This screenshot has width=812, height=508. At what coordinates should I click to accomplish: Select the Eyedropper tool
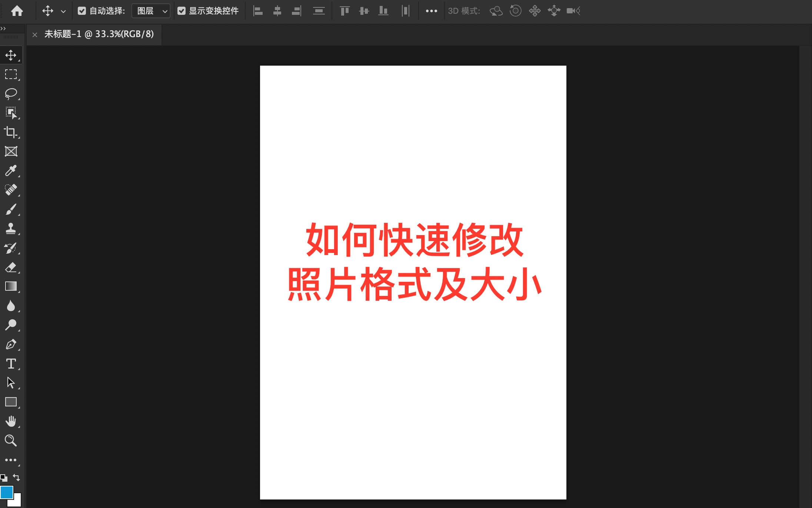[x=11, y=171]
